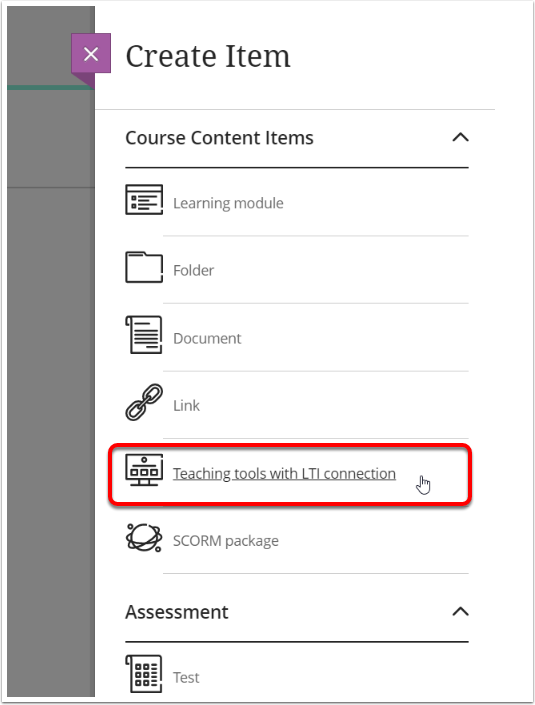Viewport: 535px width, 705px height.
Task: Collapse the Assessment section chevron
Action: pos(460,611)
